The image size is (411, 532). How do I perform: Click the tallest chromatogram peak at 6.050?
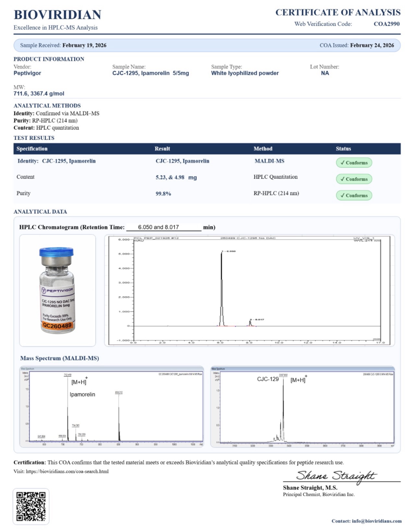[222, 286]
